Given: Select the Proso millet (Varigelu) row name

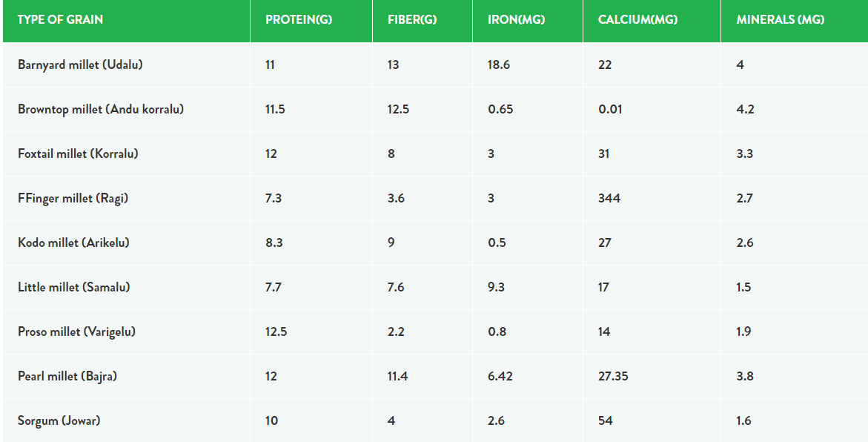Looking at the screenshot, I should 76,331.
